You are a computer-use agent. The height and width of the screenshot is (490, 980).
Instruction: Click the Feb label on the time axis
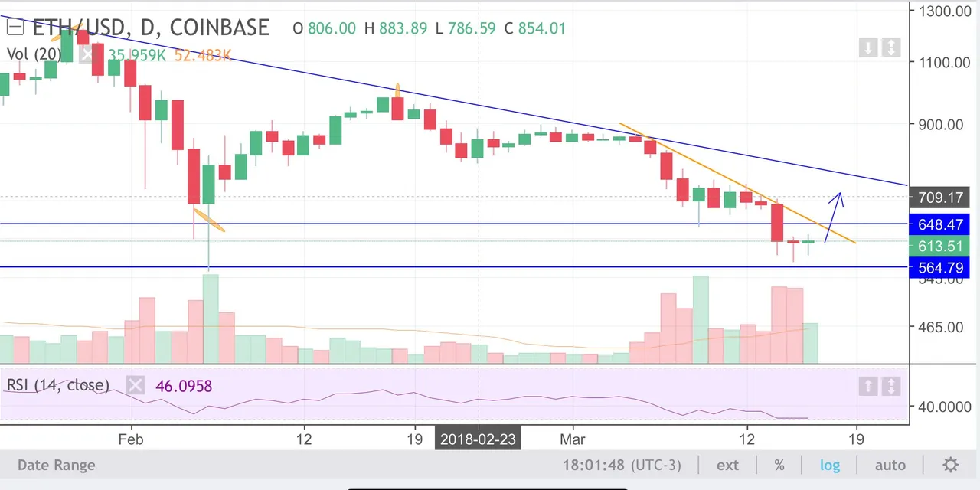pos(131,439)
